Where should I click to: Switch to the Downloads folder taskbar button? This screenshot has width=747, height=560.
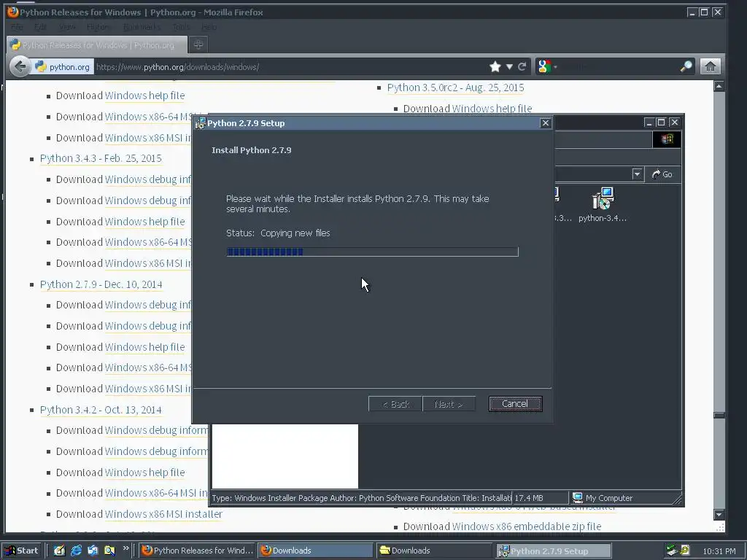point(435,551)
